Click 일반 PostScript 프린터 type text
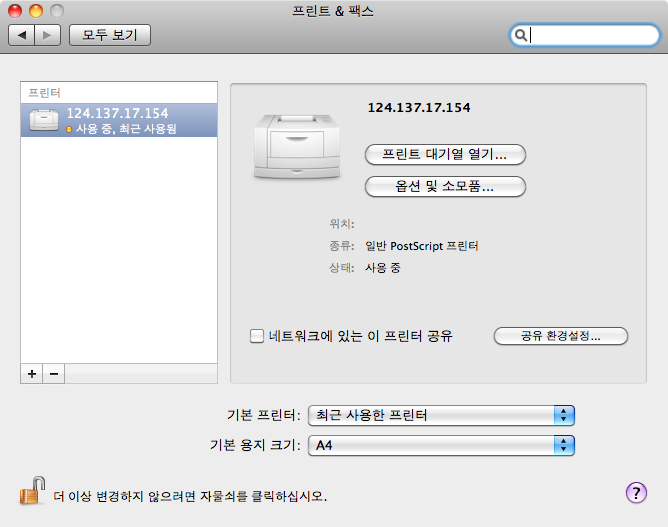This screenshot has width=668, height=527. [422, 246]
